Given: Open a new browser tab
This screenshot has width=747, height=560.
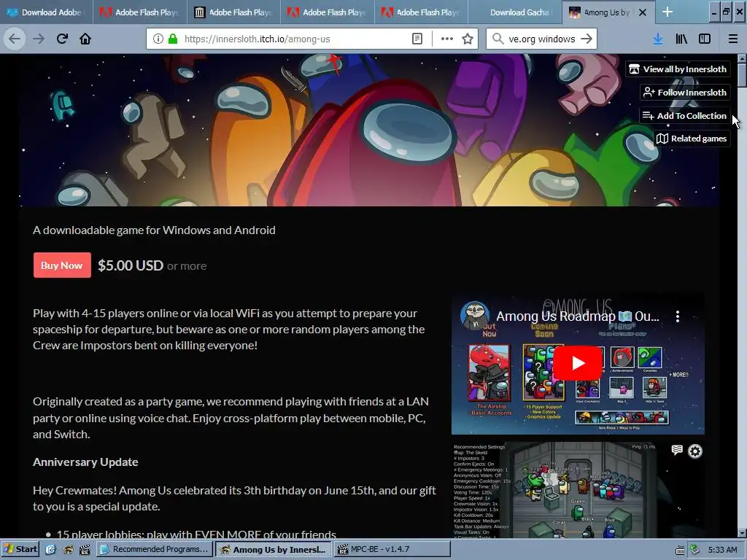Looking at the screenshot, I should [667, 12].
